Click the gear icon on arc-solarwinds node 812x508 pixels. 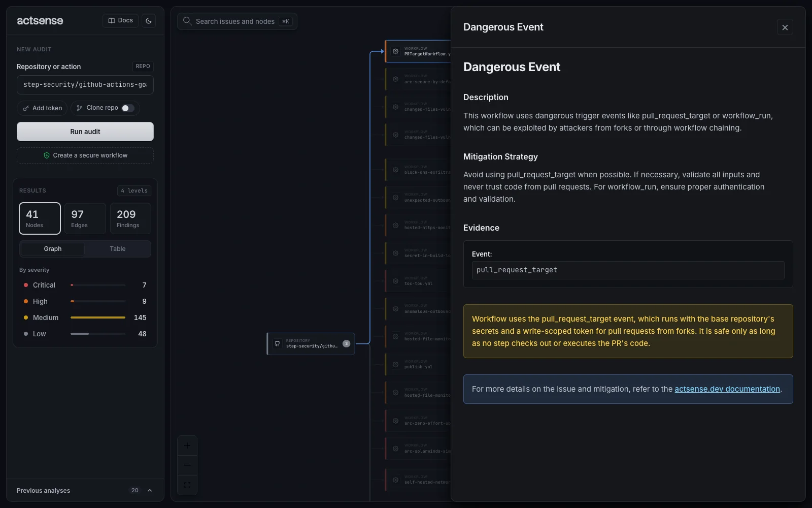pyautogui.click(x=395, y=449)
